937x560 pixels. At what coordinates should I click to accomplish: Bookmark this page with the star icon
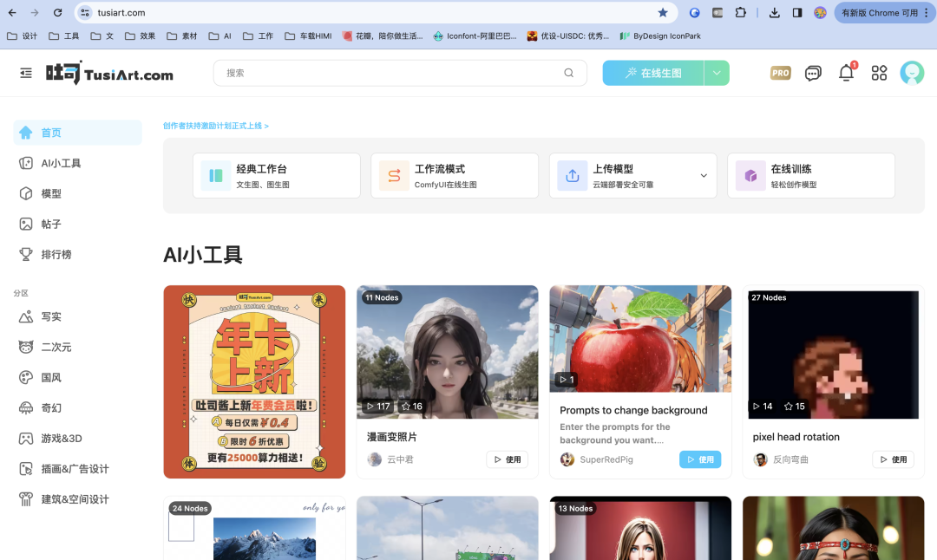[663, 13]
